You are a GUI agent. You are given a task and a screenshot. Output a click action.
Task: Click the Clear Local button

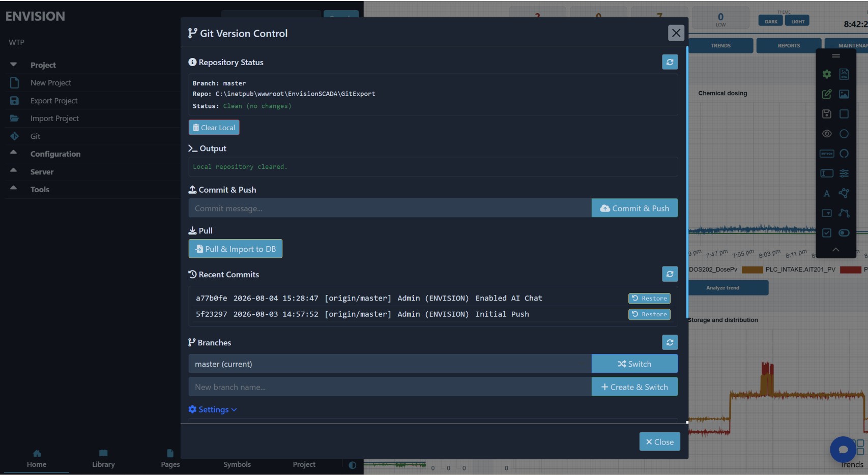(214, 128)
